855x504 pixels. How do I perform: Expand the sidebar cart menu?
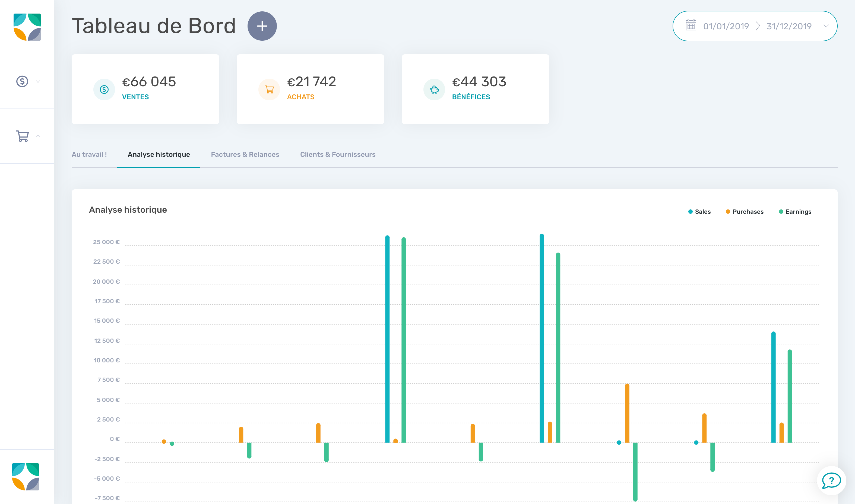tap(38, 136)
